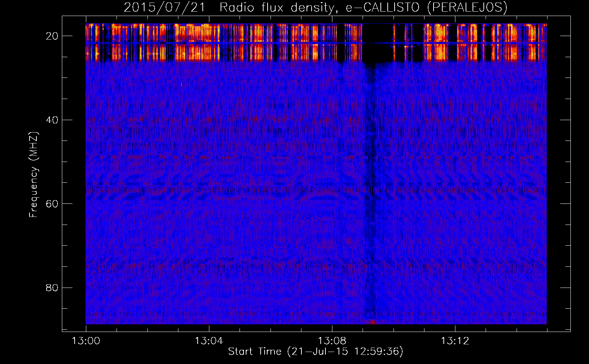Click the date "2015/07/21" in the title

[x=165, y=7]
